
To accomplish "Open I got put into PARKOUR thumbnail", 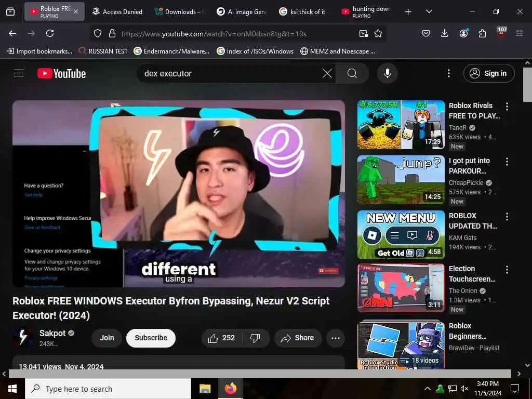I will point(401,180).
